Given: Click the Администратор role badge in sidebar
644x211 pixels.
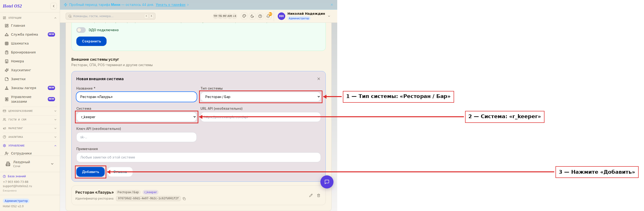Looking at the screenshot, I should (16, 201).
